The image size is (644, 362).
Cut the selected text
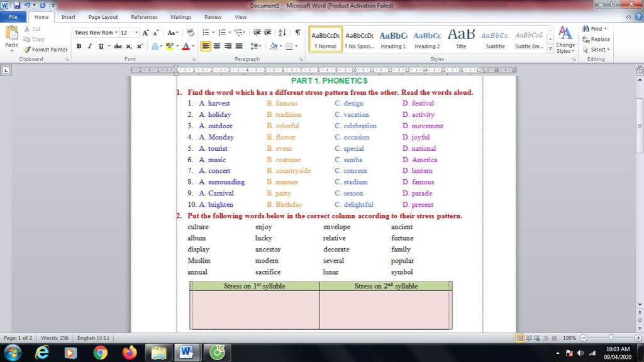coord(32,29)
